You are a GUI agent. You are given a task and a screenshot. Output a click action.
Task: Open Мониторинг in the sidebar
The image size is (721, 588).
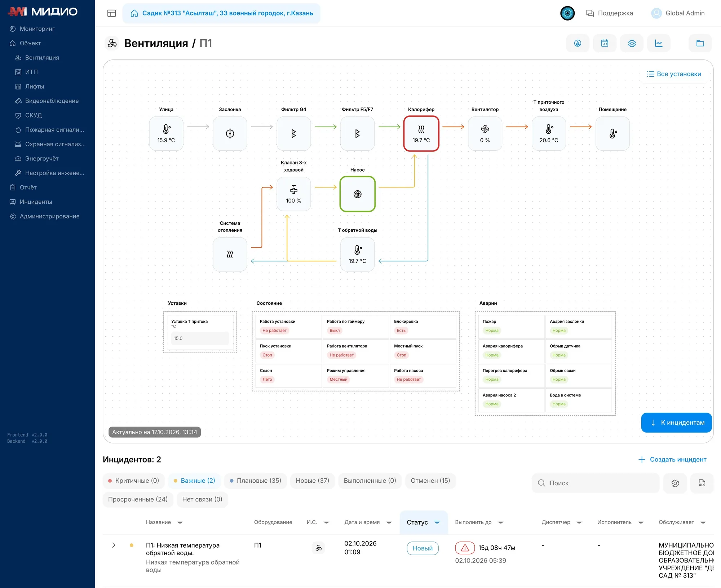point(37,29)
